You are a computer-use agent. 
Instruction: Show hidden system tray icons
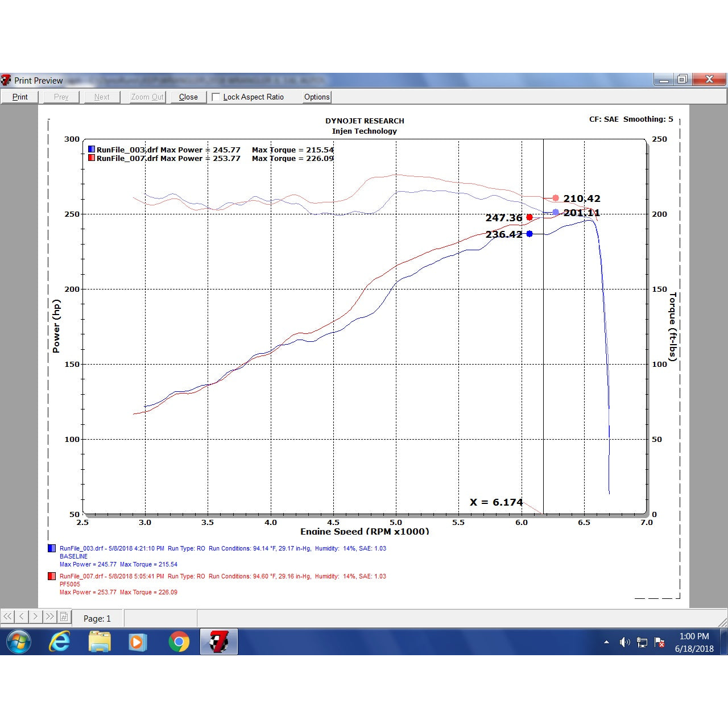coord(606,642)
